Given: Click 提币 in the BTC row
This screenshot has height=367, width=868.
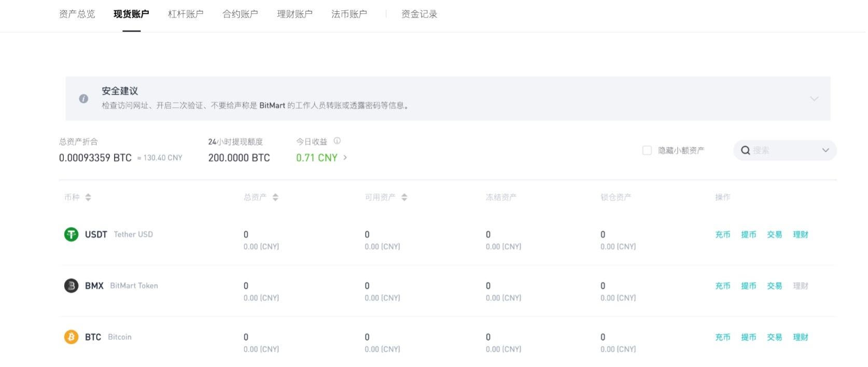Looking at the screenshot, I should pos(748,337).
